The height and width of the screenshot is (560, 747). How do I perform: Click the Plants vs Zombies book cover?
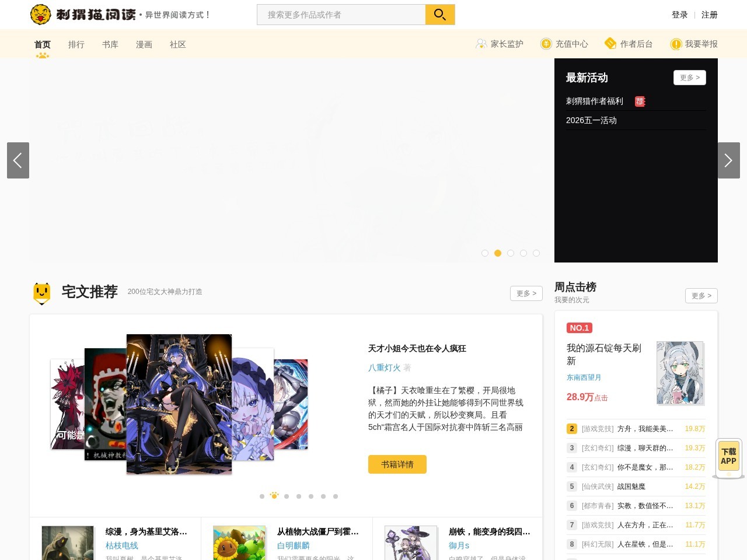239,543
